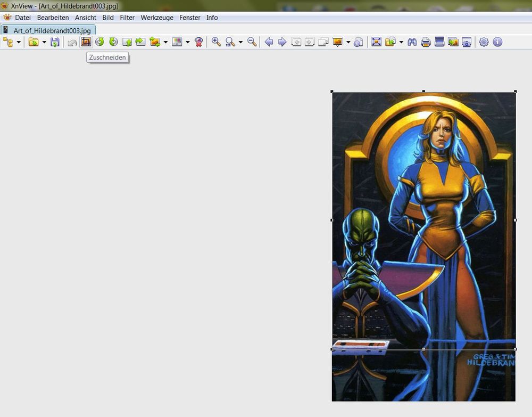The image size is (532, 417).
Task: Open the color adjustments icon
Action: tap(177, 42)
